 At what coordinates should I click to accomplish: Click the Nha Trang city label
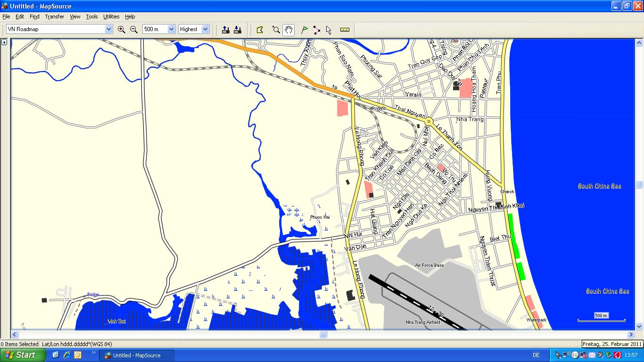(x=470, y=119)
